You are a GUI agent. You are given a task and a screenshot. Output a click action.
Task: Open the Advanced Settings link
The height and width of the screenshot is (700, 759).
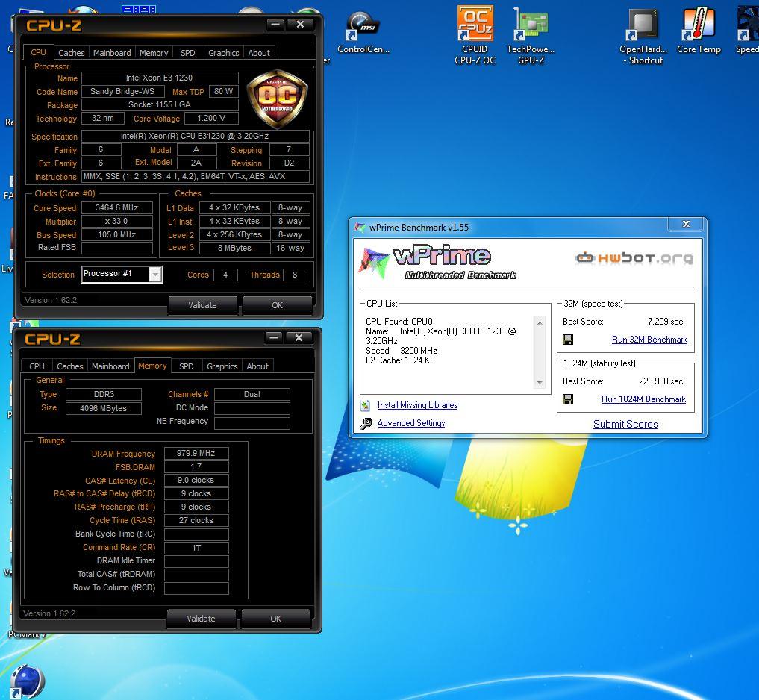point(411,423)
